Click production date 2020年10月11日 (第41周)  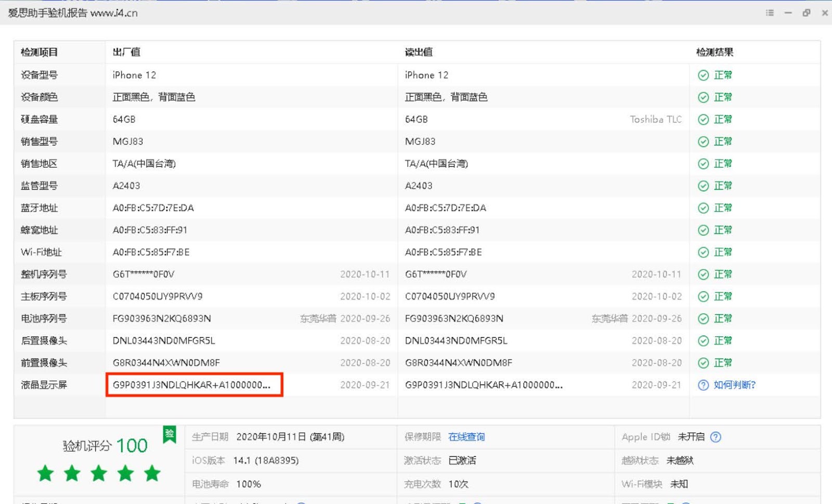click(290, 437)
